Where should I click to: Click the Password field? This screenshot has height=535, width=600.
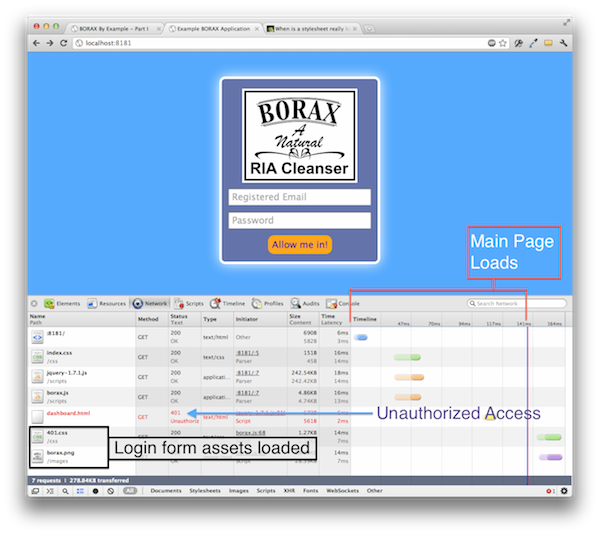coord(300,220)
